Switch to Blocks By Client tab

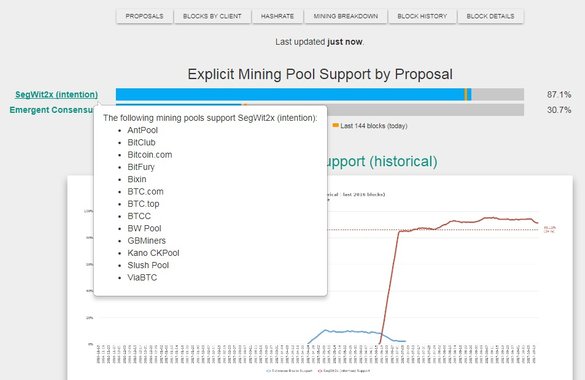212,16
